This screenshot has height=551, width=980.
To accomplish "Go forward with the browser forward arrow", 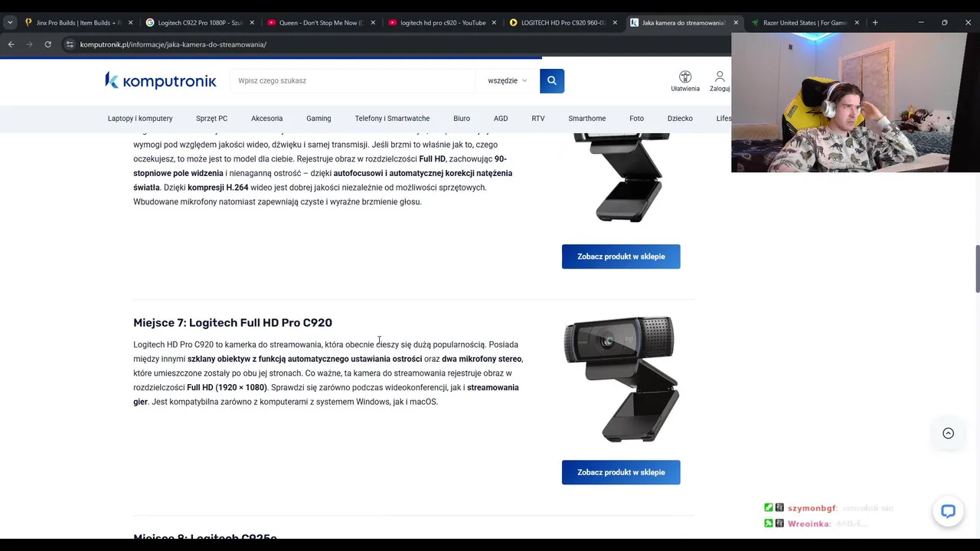I will click(29, 44).
